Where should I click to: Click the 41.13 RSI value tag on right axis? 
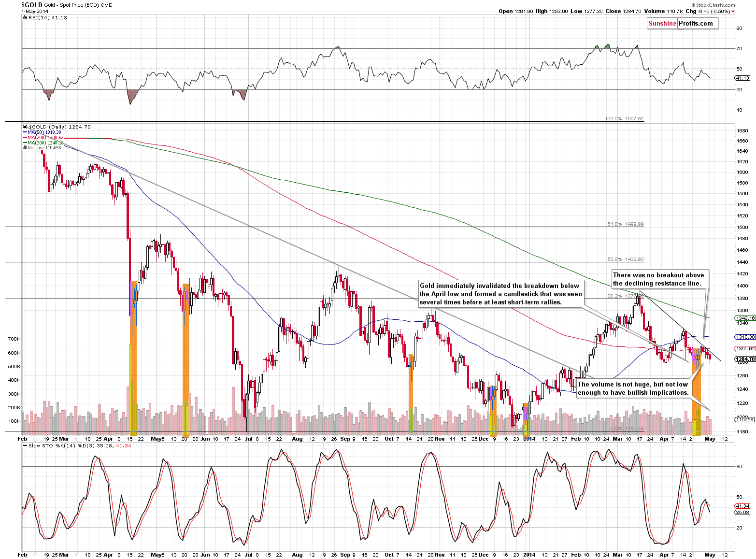pyautogui.click(x=743, y=78)
